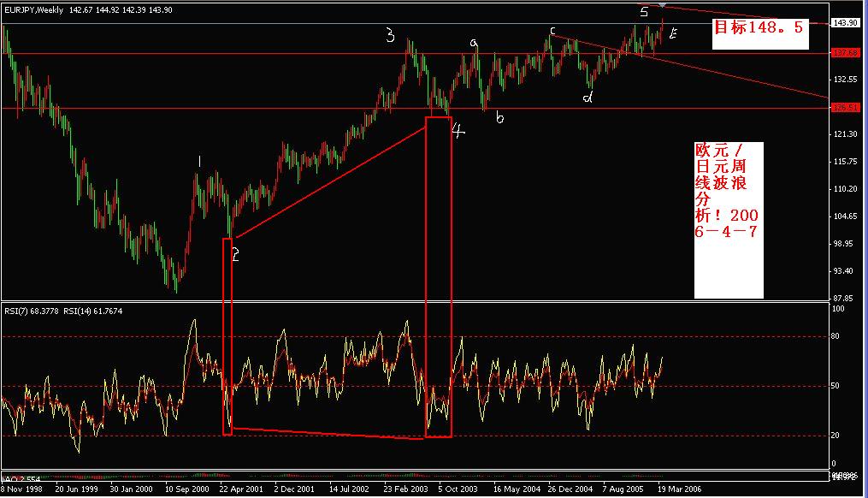
Task: Select the wave 4 label annotation
Action: (458, 129)
